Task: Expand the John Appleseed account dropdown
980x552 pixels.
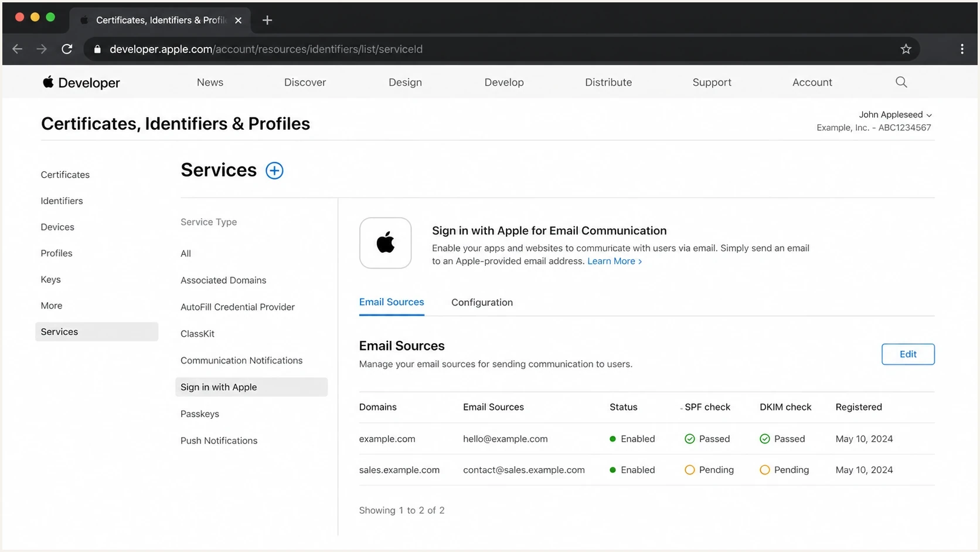Action: pyautogui.click(x=895, y=115)
